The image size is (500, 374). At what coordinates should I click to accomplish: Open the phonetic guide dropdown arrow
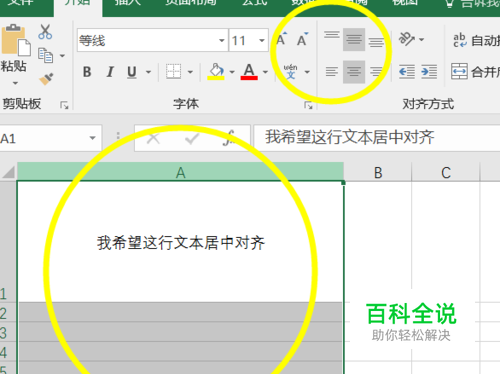pos(307,72)
